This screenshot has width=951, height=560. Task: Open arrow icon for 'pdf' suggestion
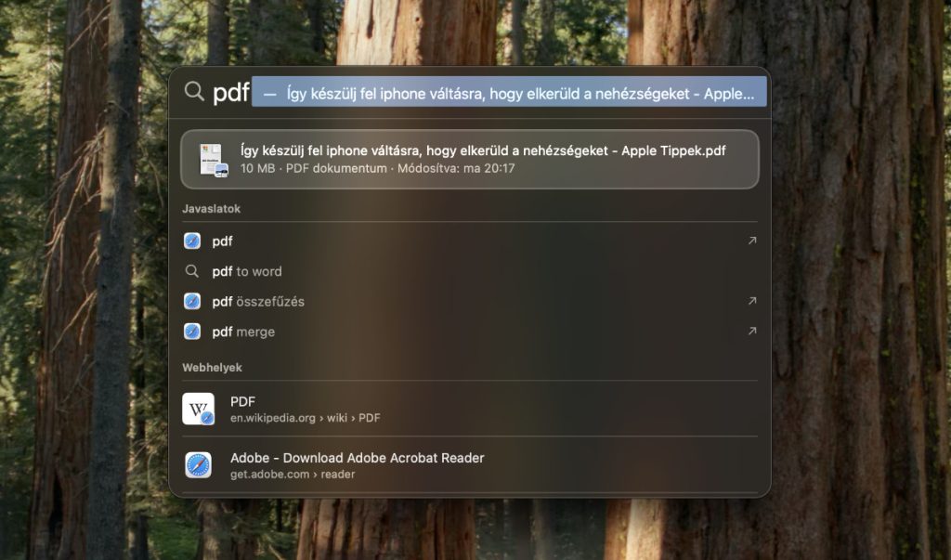click(752, 241)
